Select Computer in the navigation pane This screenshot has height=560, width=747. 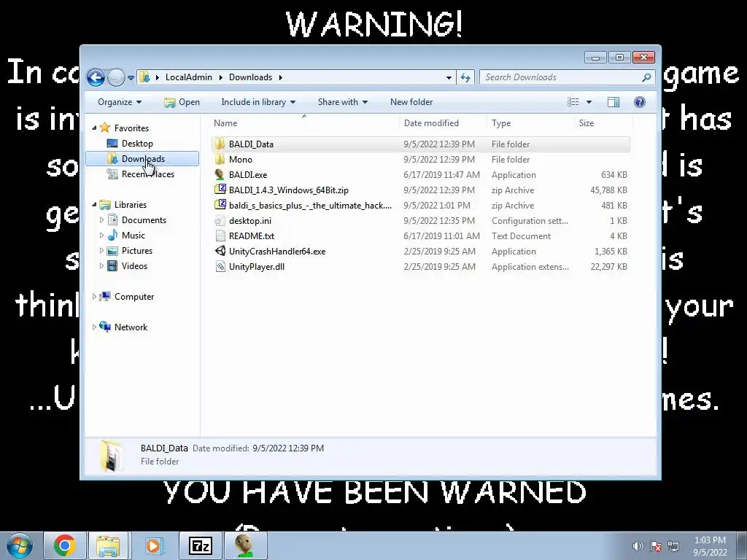[134, 297]
